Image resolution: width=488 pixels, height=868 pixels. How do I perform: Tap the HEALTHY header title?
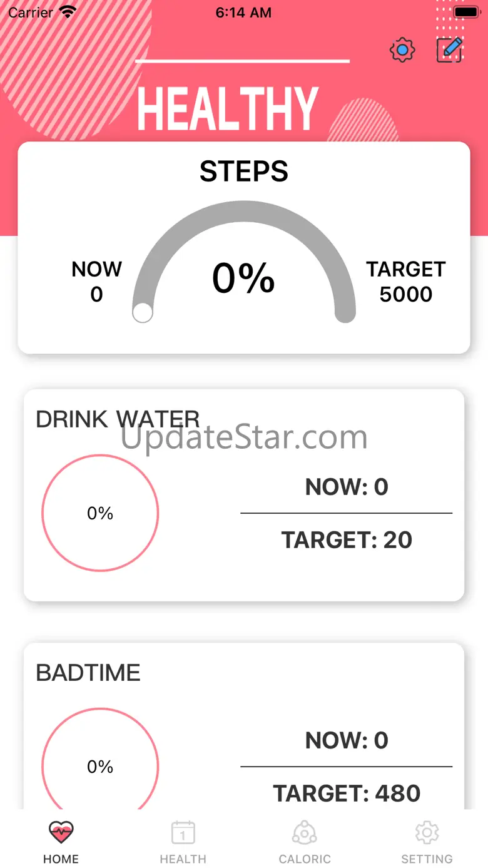228,109
